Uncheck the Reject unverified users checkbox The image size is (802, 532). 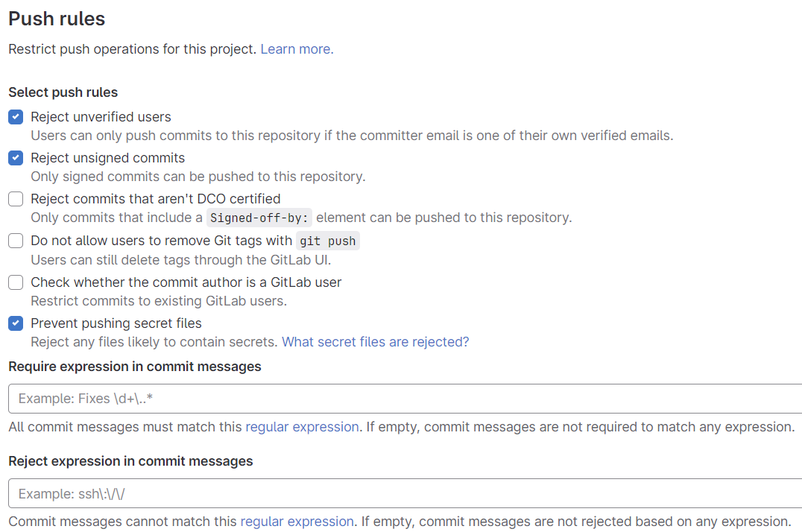coord(16,117)
